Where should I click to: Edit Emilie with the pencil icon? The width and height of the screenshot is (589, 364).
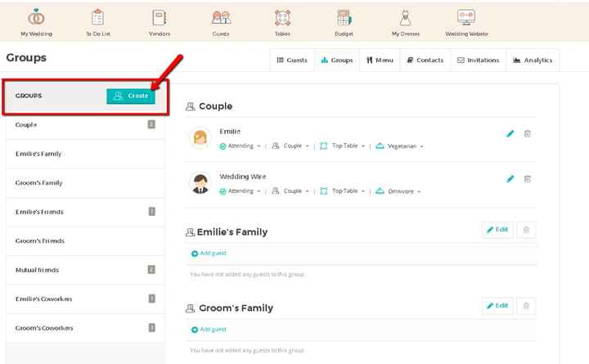click(510, 133)
